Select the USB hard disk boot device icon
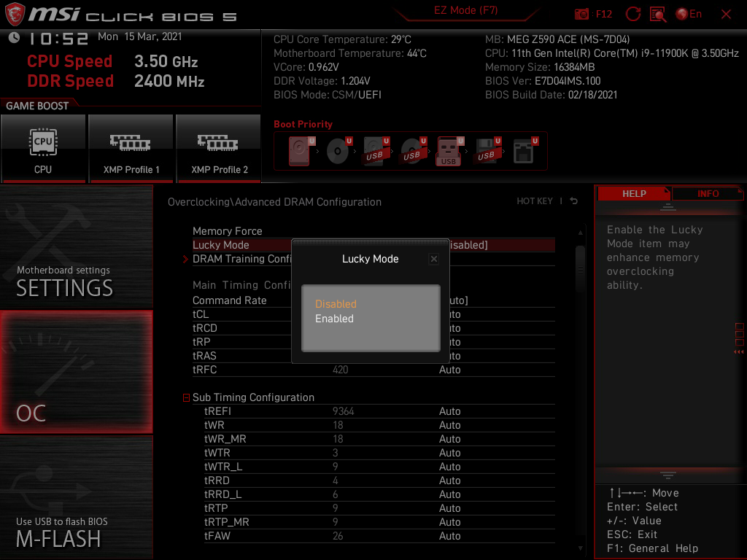The width and height of the screenshot is (747, 560). [x=376, y=152]
